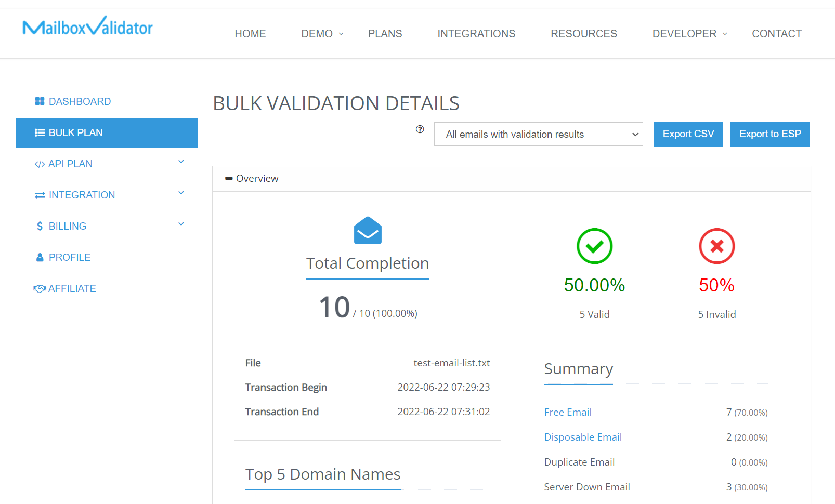Click the red 50% invalid percentage
This screenshot has width=835, height=504.
pyautogui.click(x=716, y=285)
